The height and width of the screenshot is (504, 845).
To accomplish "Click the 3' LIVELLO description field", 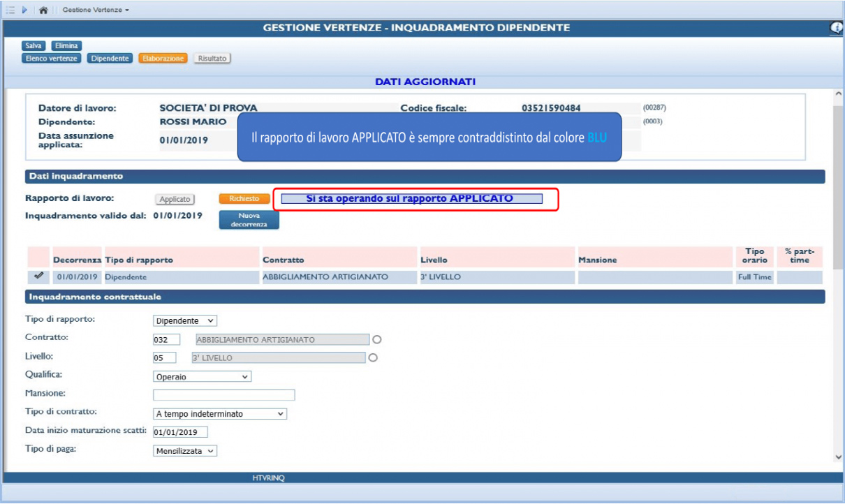I will coord(279,358).
